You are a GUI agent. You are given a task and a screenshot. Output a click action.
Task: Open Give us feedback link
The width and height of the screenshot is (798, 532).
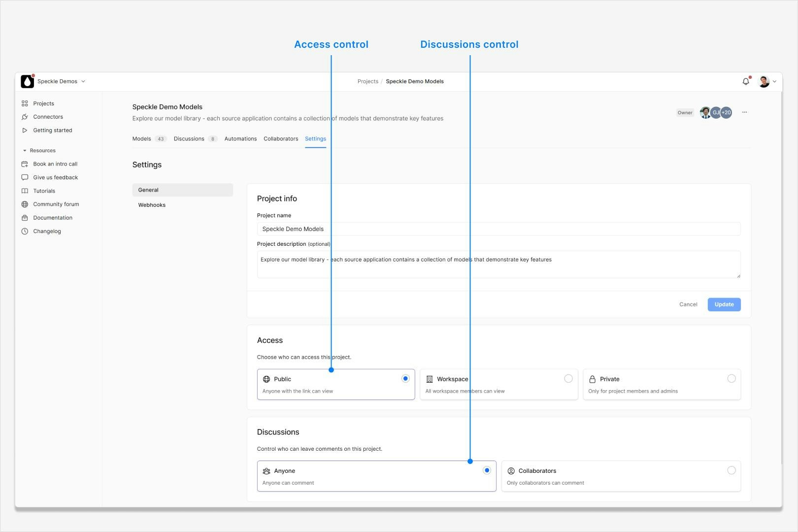(x=56, y=177)
